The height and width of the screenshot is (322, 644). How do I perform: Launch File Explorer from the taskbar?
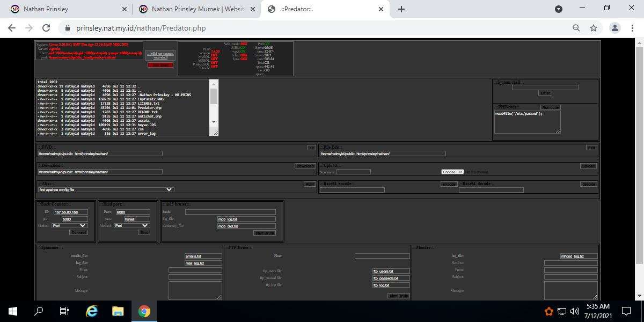click(118, 311)
